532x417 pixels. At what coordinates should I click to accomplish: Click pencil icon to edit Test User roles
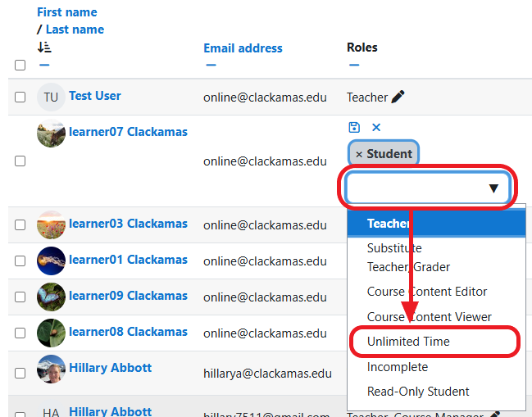click(x=398, y=97)
